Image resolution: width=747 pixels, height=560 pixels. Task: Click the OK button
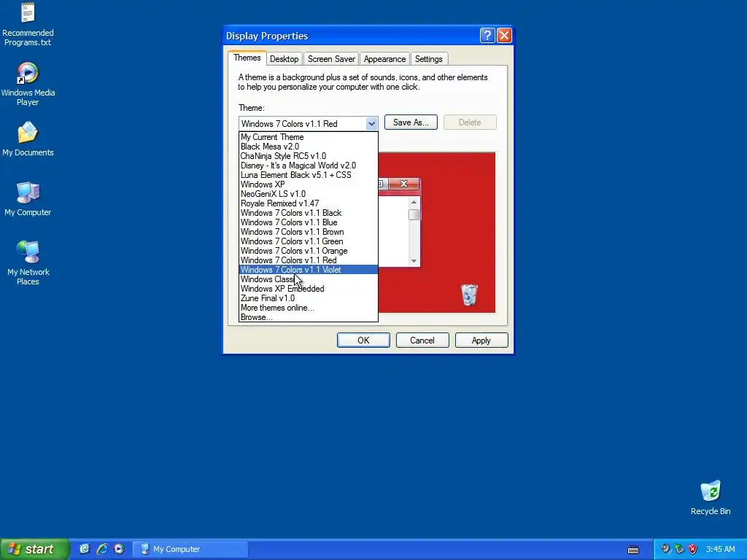[x=363, y=341]
